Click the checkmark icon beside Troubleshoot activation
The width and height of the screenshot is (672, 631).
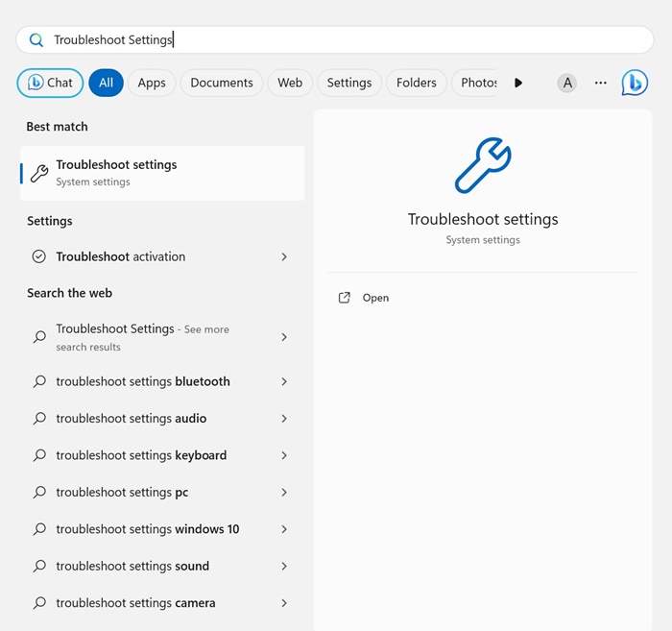(39, 256)
